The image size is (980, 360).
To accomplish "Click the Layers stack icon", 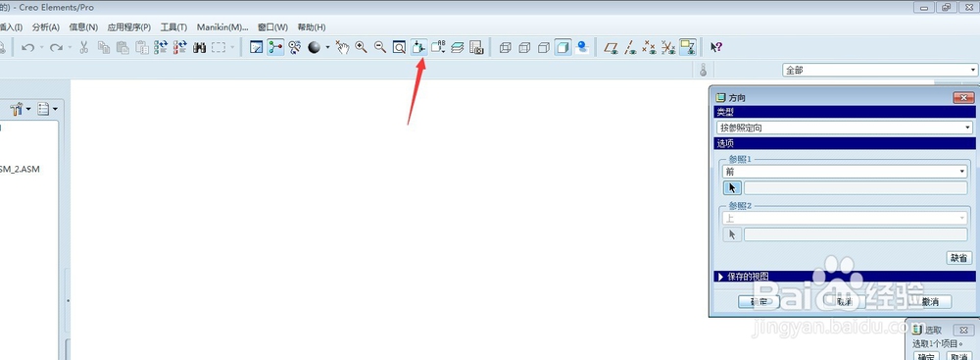I will click(458, 48).
